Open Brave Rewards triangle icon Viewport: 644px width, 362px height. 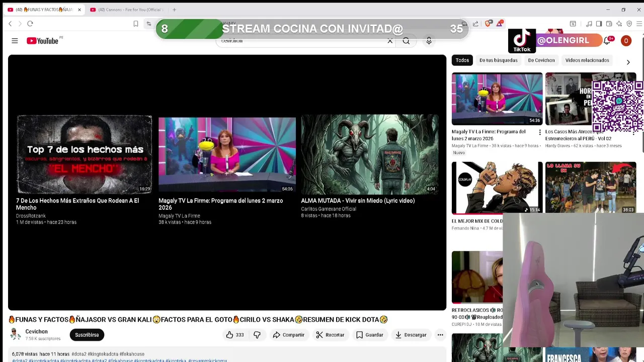point(500,24)
